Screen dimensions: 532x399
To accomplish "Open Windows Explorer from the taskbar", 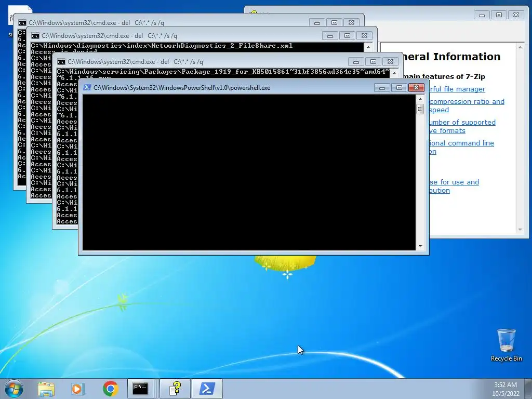I will [x=46, y=389].
